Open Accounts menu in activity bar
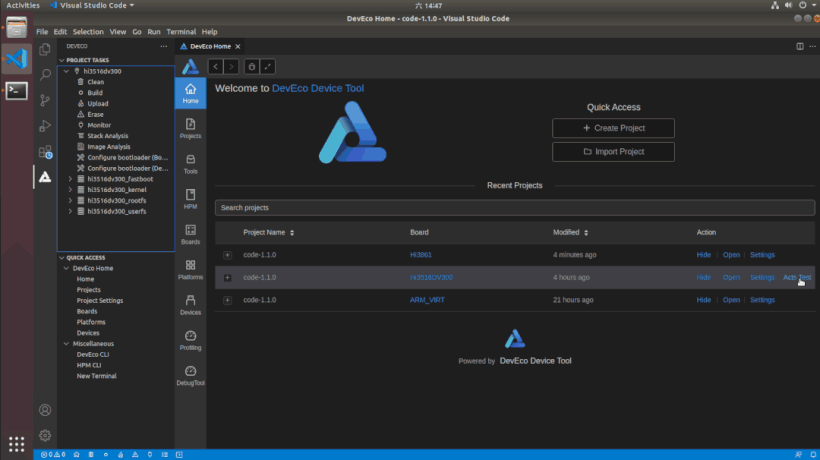The height and width of the screenshot is (460, 820). [45, 410]
